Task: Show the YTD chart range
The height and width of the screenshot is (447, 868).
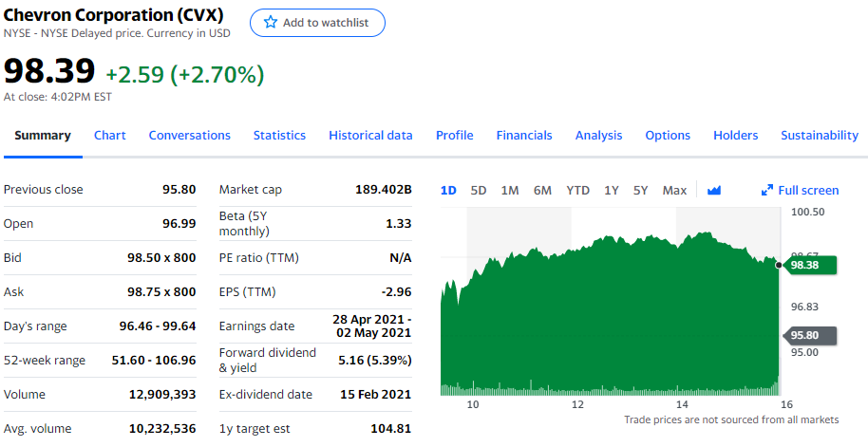Action: click(x=578, y=191)
